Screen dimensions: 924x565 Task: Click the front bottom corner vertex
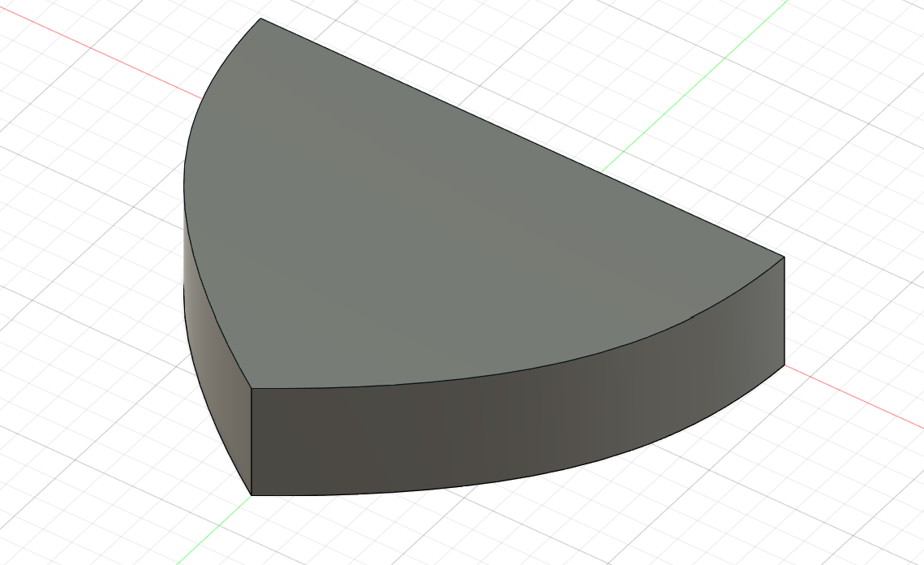click(251, 494)
